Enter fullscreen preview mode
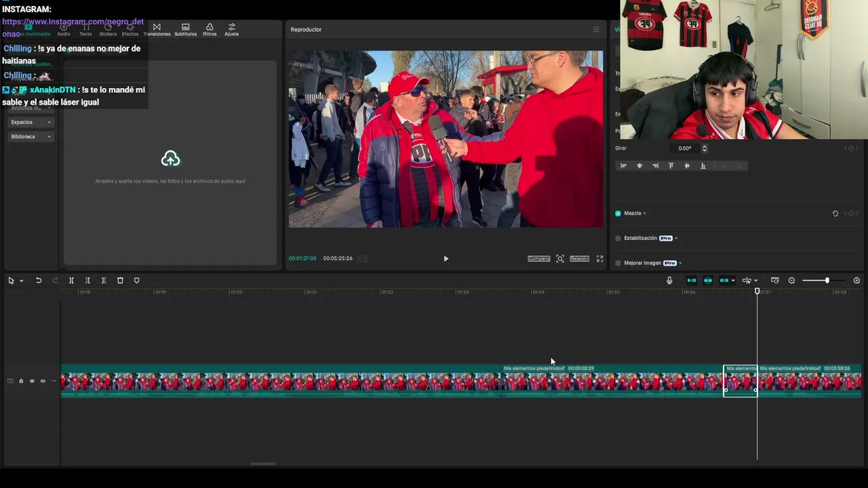This screenshot has width=868, height=488. 599,258
